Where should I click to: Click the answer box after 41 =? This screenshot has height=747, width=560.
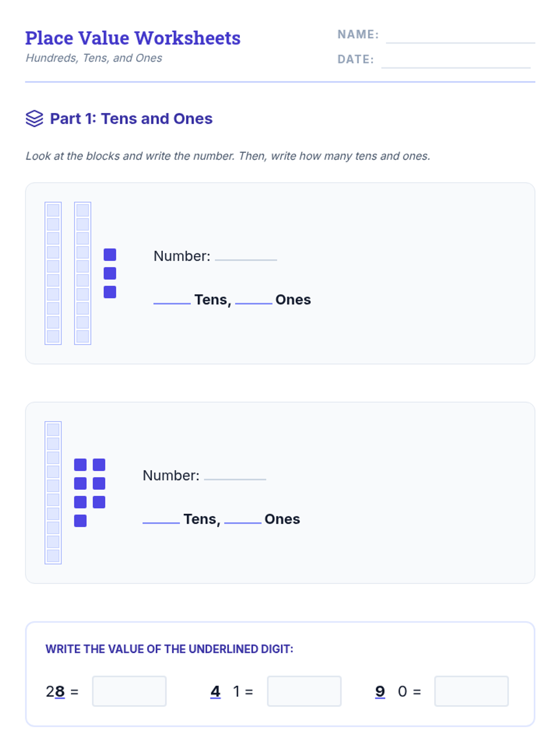point(304,691)
